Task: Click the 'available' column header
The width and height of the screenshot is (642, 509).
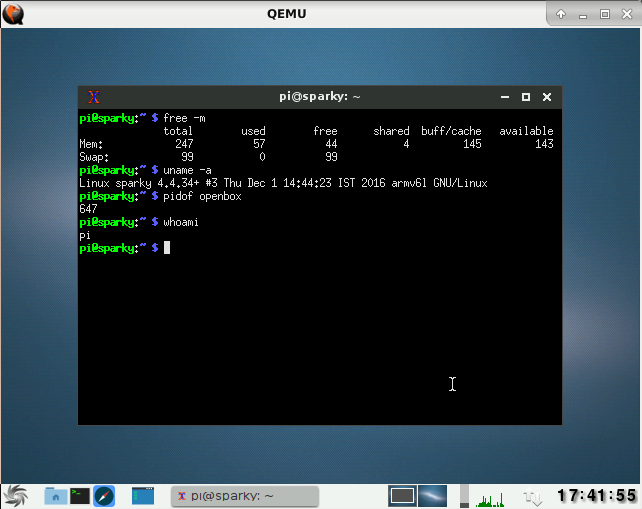Action: coord(526,131)
